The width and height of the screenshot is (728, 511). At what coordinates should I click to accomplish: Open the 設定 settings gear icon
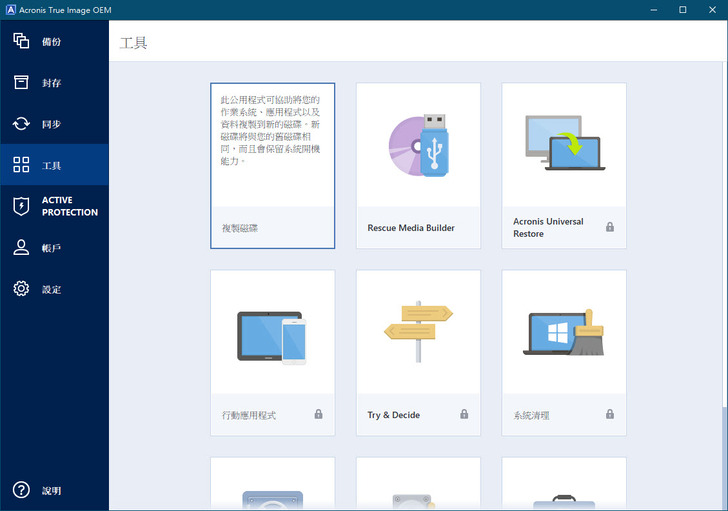tap(21, 289)
